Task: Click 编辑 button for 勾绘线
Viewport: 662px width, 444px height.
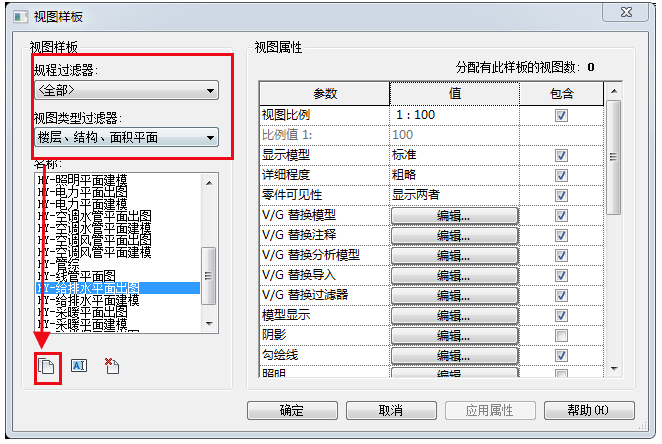Action: (454, 356)
